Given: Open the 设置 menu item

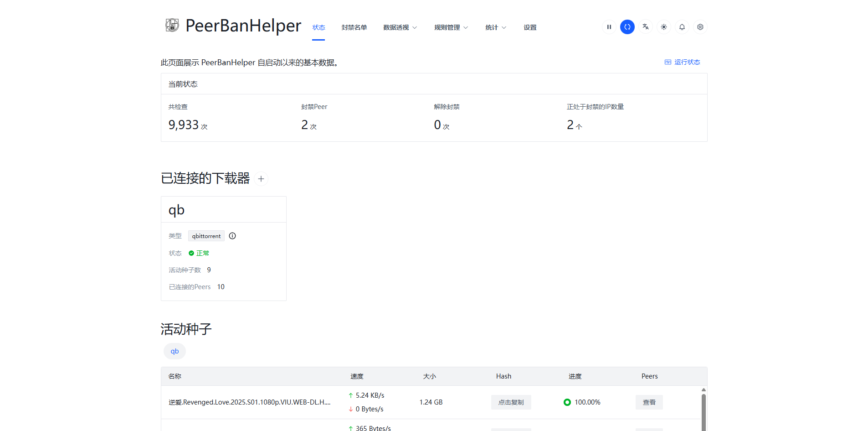Looking at the screenshot, I should (x=530, y=27).
